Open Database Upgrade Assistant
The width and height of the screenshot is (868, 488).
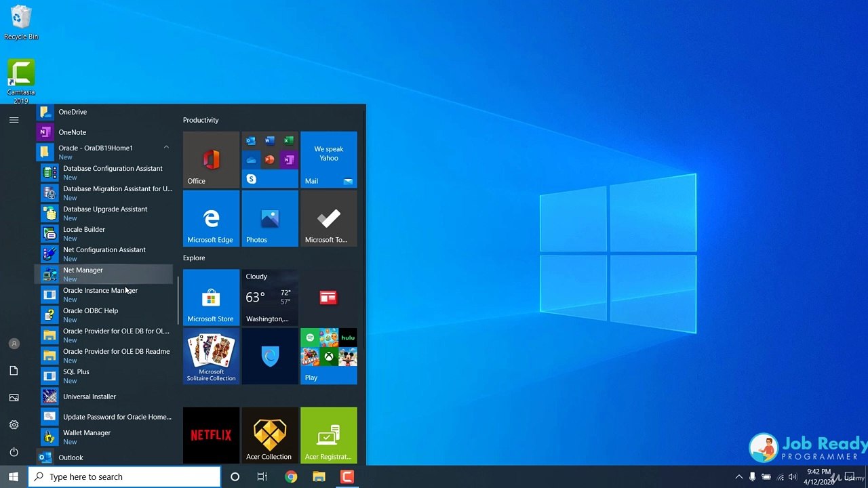(x=104, y=213)
